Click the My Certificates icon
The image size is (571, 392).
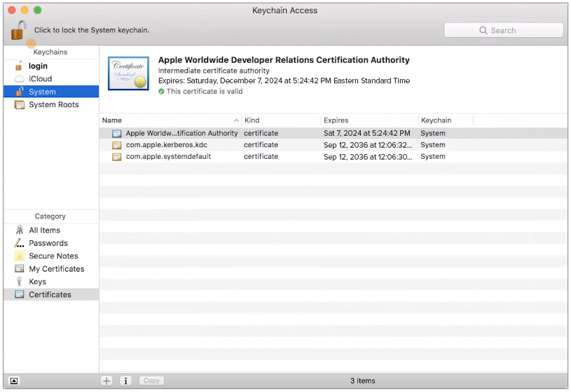tap(20, 269)
